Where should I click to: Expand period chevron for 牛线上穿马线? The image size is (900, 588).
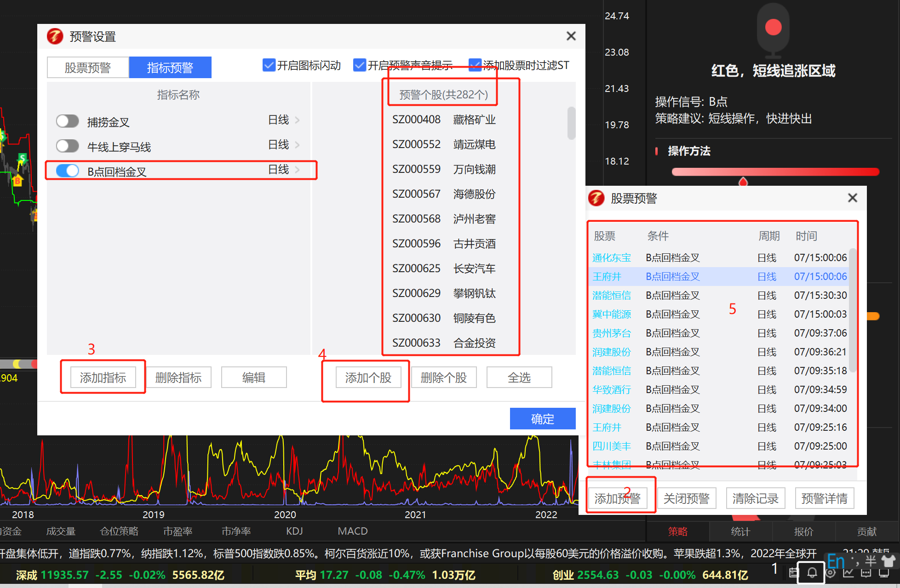[x=297, y=145]
